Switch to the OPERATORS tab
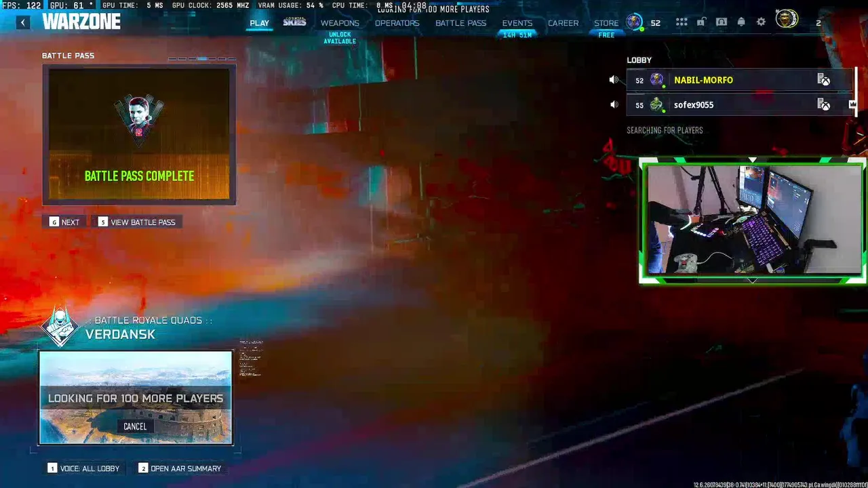The image size is (868, 488). pyautogui.click(x=397, y=23)
